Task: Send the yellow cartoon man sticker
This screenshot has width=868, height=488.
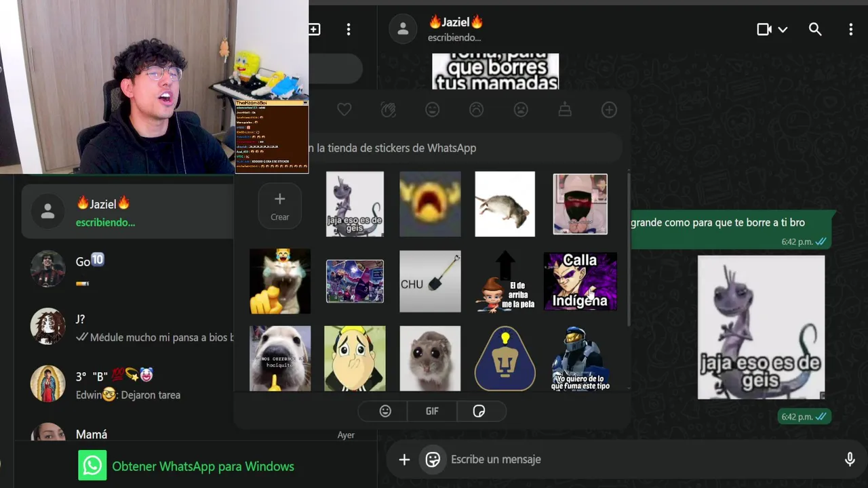Action: 355,359
